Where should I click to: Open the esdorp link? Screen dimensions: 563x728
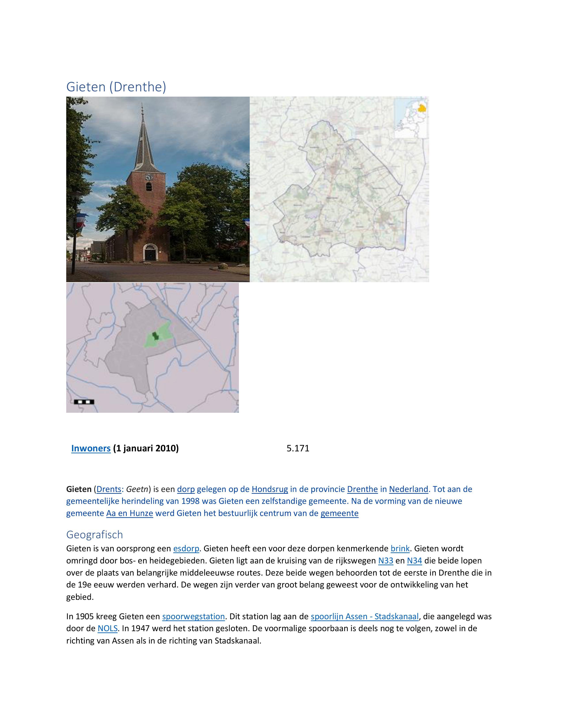click(x=186, y=548)
